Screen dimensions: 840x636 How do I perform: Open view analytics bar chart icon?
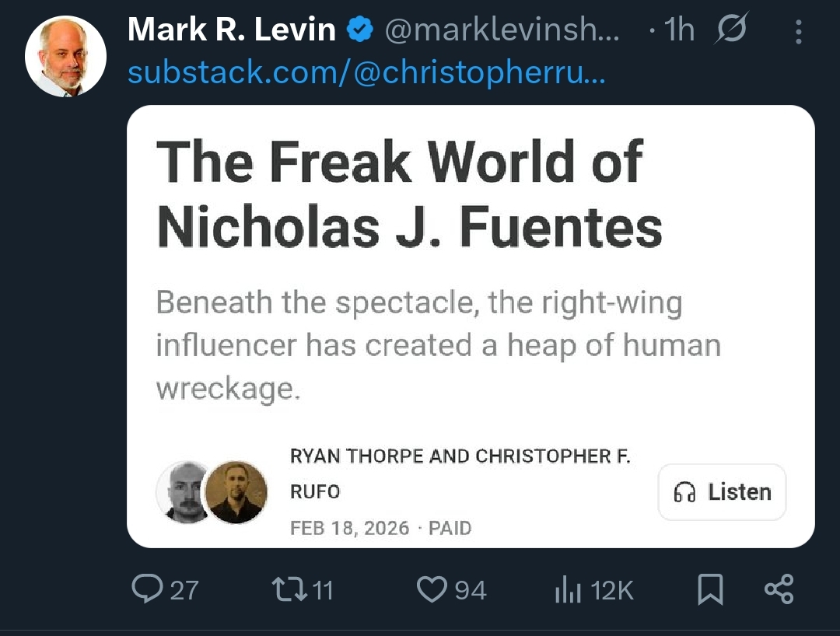pyautogui.click(x=567, y=591)
